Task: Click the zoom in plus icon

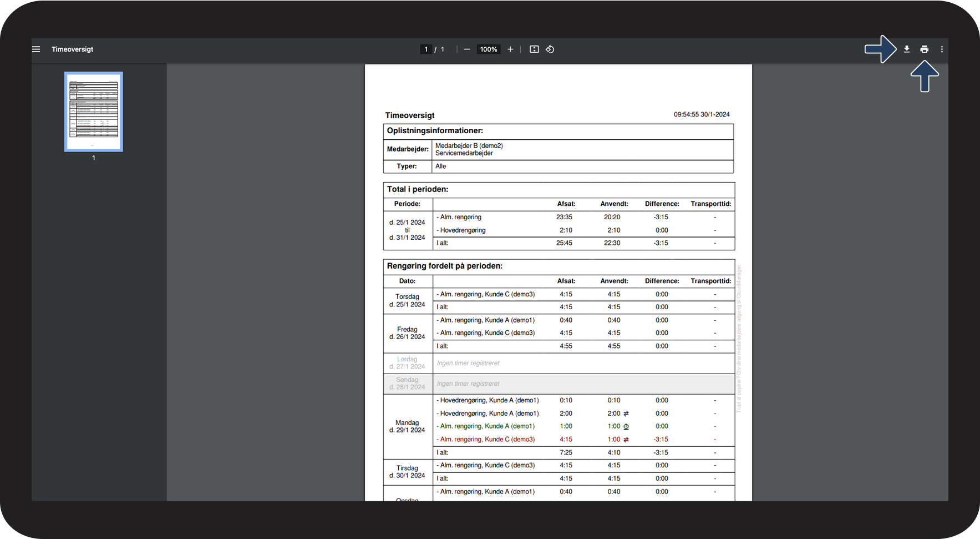Action: (510, 49)
